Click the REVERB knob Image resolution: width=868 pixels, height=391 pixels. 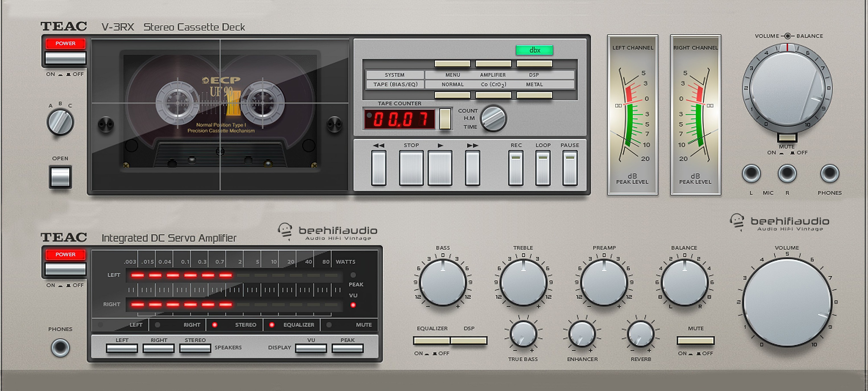(x=641, y=334)
